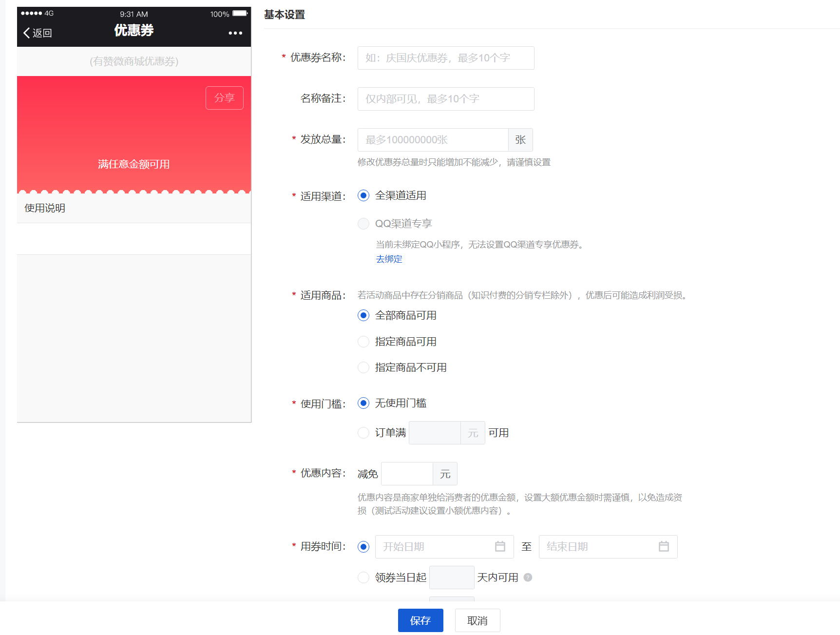Open the 结束日期 end date picker

(608, 547)
